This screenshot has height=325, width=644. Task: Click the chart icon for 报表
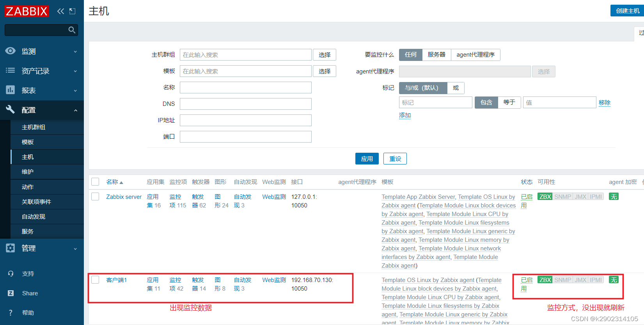pyautogui.click(x=11, y=90)
